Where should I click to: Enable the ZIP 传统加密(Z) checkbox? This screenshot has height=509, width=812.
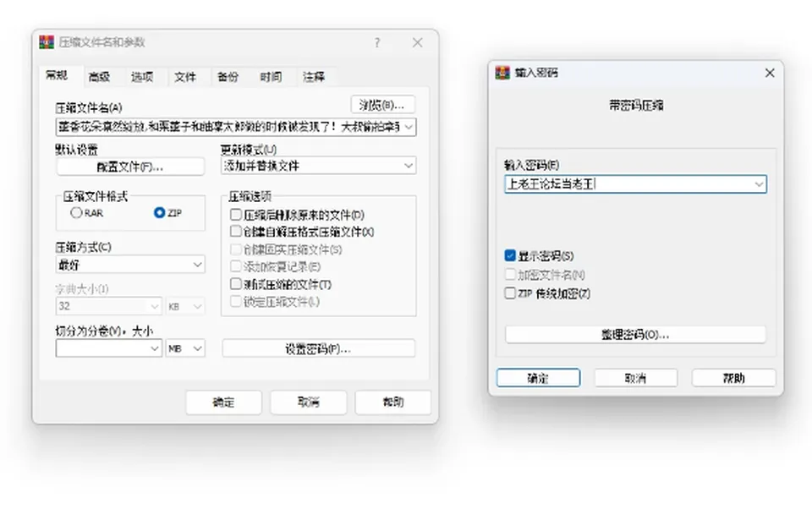click(510, 293)
